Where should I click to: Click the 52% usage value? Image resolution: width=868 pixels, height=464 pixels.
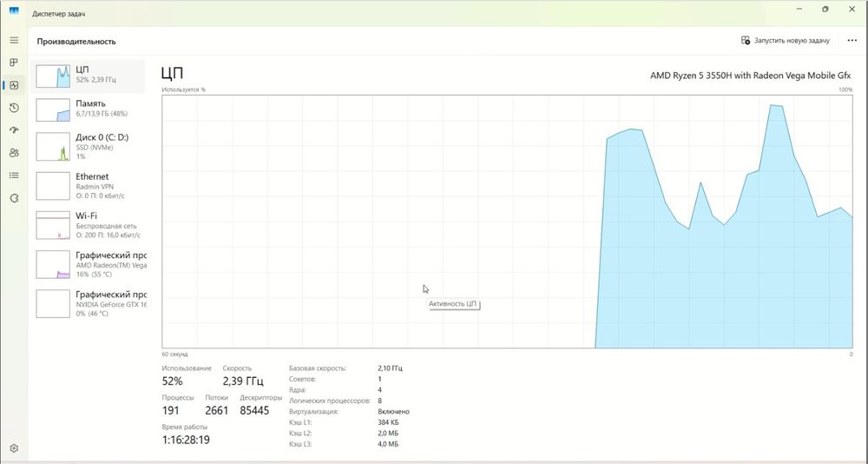tap(172, 381)
